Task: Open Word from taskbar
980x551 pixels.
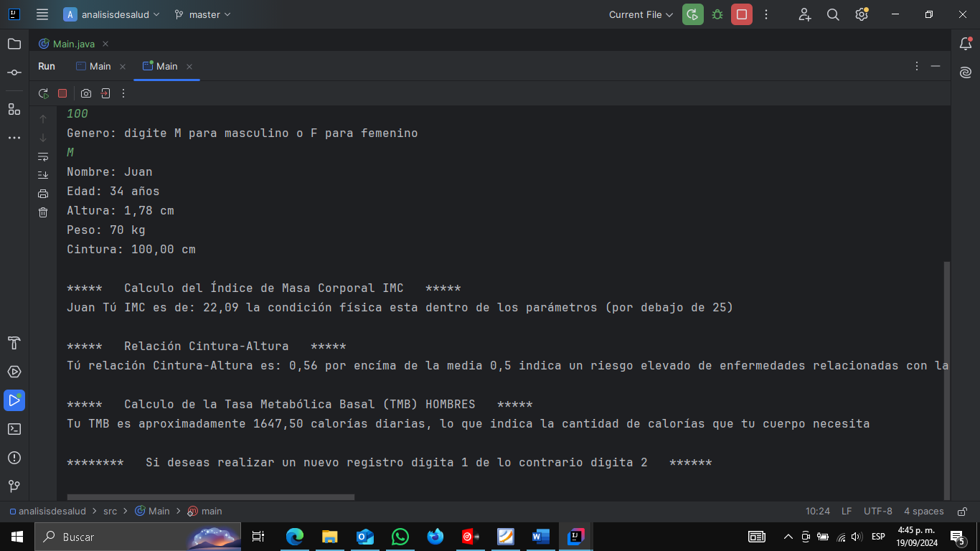Action: click(x=541, y=537)
